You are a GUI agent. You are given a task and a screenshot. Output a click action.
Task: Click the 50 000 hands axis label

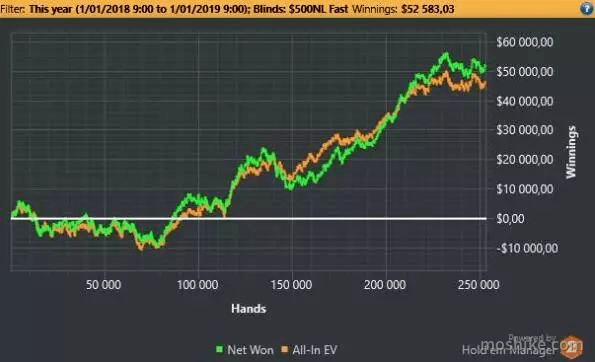pos(103,285)
